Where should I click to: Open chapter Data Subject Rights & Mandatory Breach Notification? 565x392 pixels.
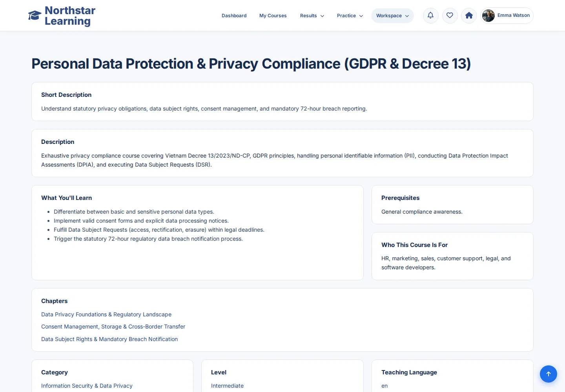[109, 339]
